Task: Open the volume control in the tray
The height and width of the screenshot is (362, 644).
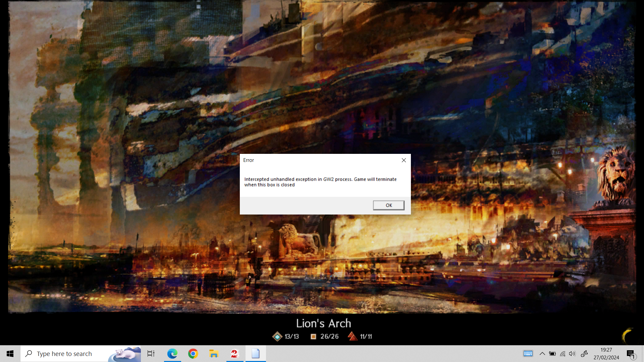Action: pos(573,354)
